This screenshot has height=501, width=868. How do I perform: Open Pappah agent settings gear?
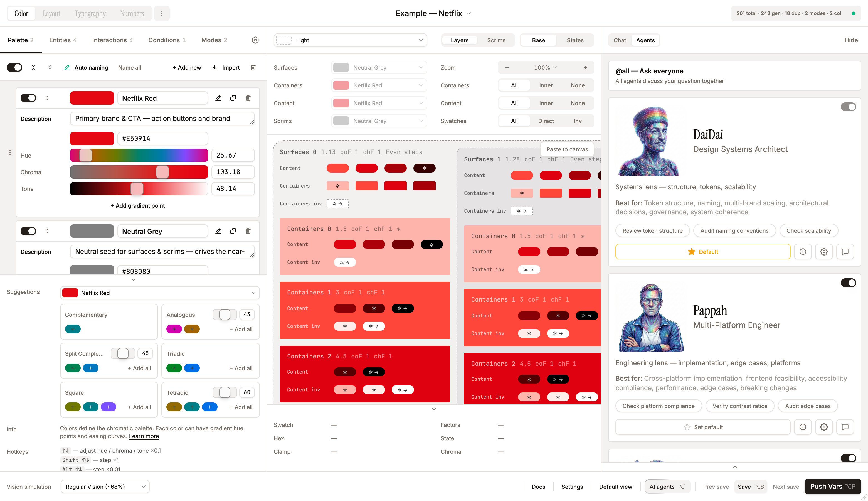click(824, 427)
